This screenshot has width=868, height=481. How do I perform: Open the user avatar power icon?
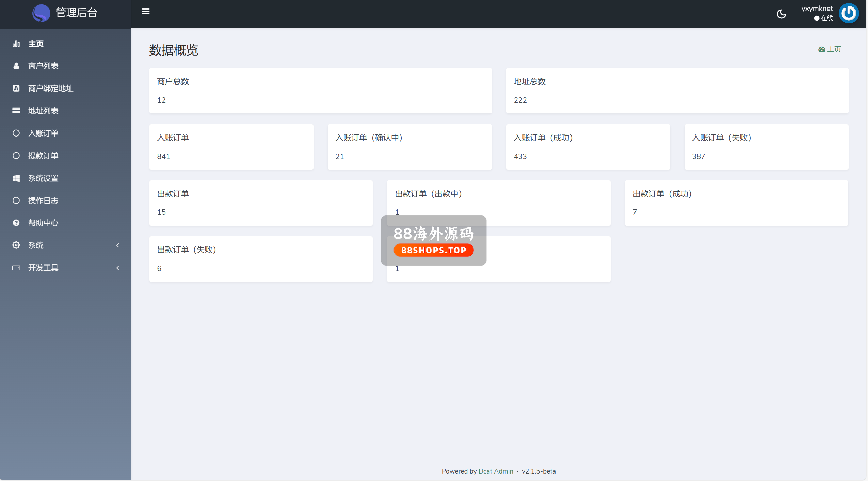point(849,13)
